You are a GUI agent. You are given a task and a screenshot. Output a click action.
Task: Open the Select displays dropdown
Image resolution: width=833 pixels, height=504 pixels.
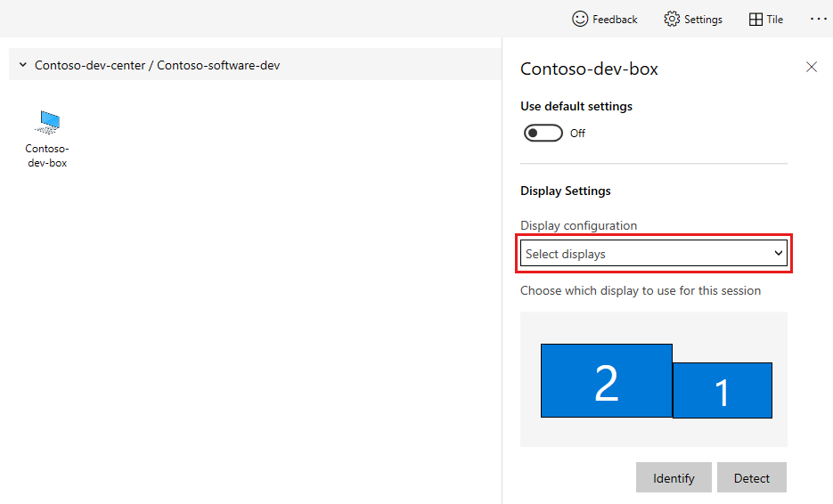pos(653,253)
